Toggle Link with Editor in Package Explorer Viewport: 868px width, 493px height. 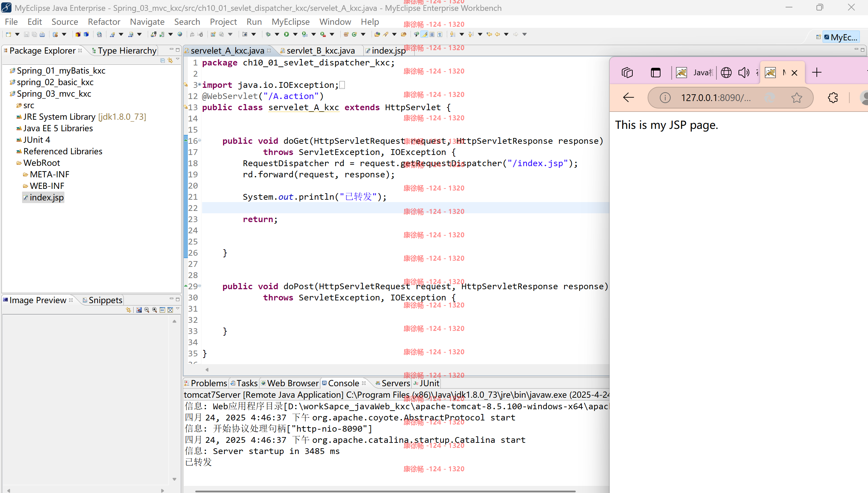[170, 60]
